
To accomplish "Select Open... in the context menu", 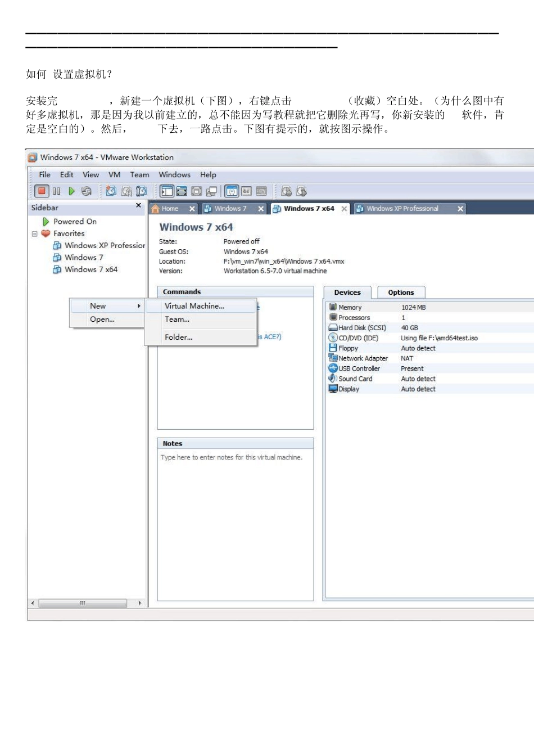I will click(x=107, y=319).
